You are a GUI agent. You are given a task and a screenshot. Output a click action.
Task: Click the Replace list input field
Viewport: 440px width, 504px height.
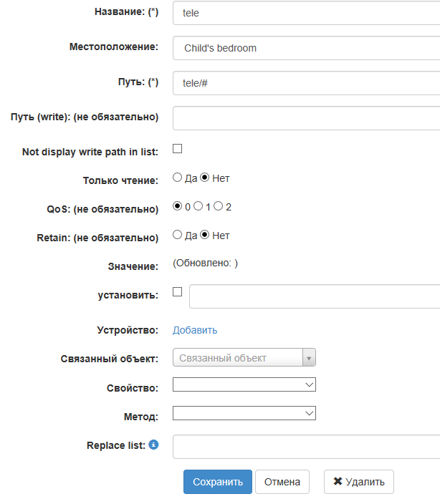[x=306, y=447]
